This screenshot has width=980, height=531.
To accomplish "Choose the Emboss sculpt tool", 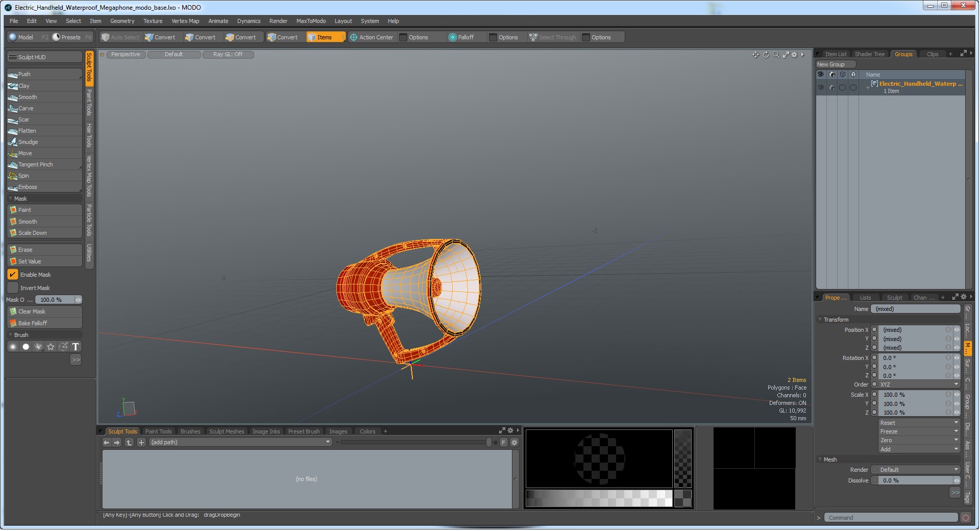I will [x=44, y=187].
